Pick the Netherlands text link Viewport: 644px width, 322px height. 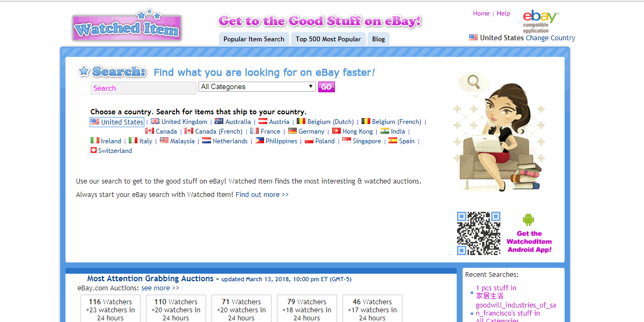coord(230,141)
